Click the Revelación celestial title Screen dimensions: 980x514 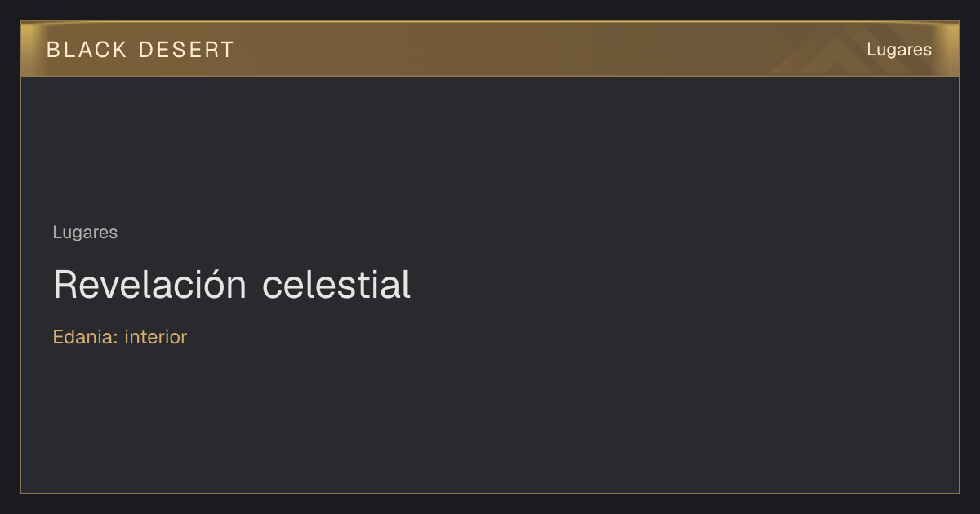click(x=232, y=284)
